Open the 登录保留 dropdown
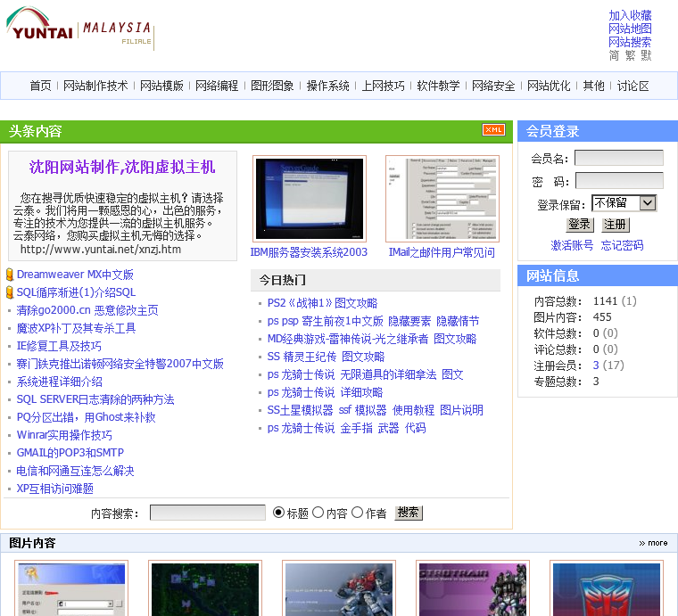Image resolution: width=678 pixels, height=616 pixels. 624,203
